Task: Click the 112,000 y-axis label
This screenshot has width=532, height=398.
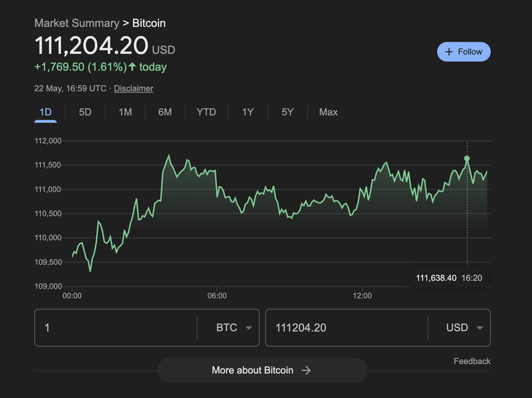Action: coord(48,141)
